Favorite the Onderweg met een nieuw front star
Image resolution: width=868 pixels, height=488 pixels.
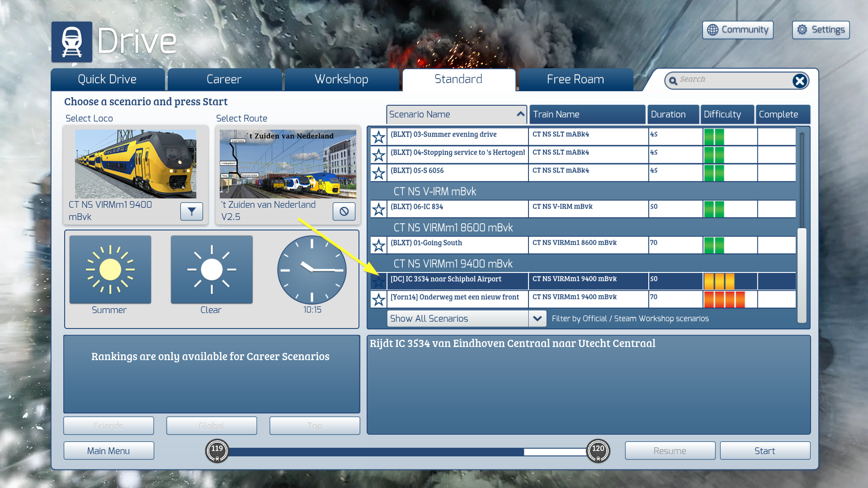point(379,300)
